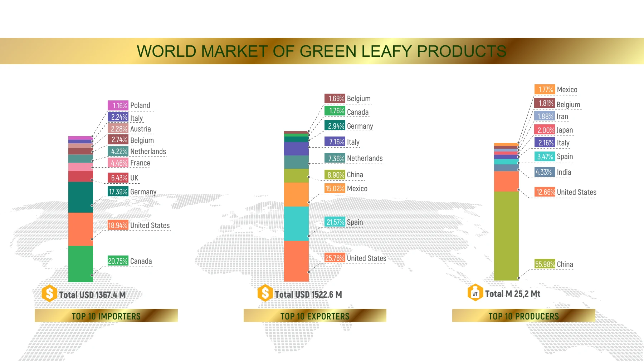Select the 4.33% India label

point(553,172)
